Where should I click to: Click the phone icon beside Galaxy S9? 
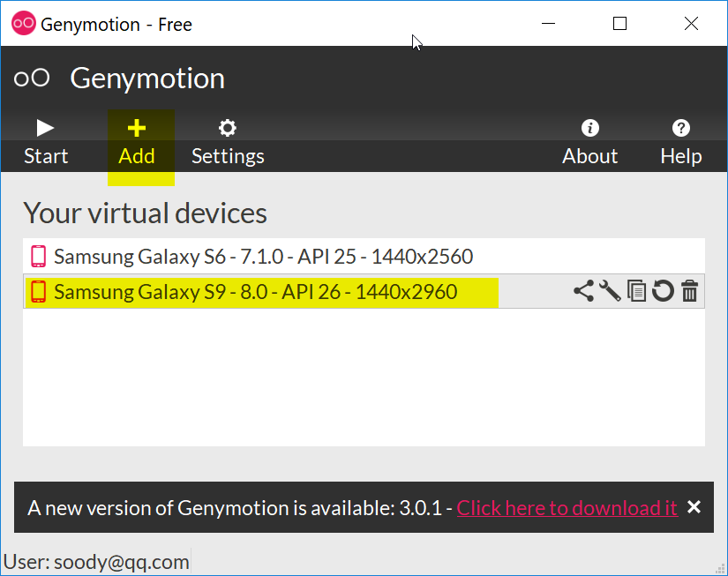[x=38, y=292]
